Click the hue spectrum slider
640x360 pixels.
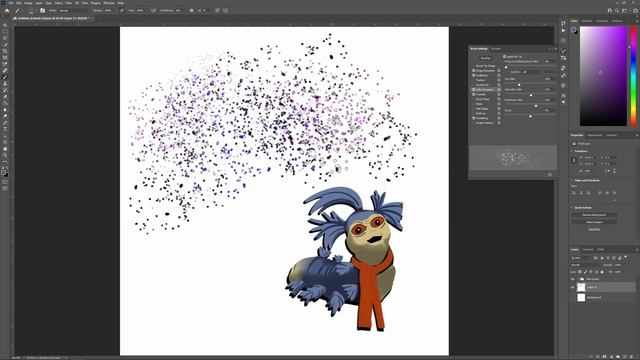[633, 76]
